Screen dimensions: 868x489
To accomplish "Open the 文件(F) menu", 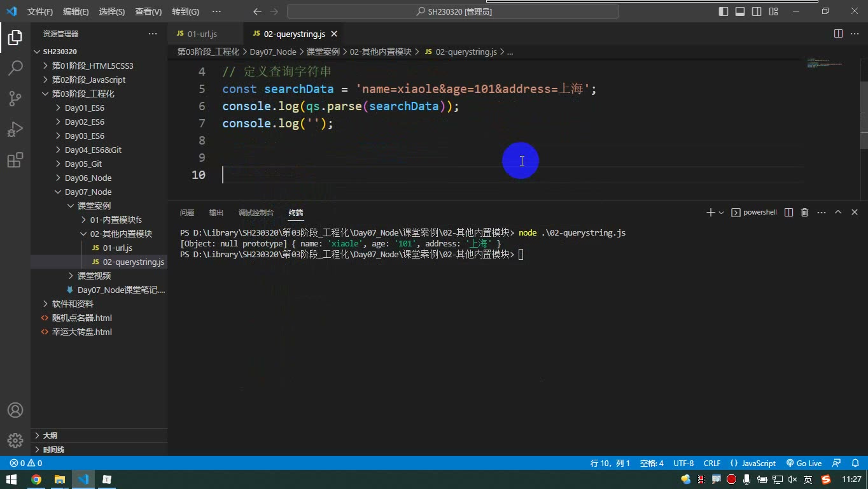I will coord(40,11).
